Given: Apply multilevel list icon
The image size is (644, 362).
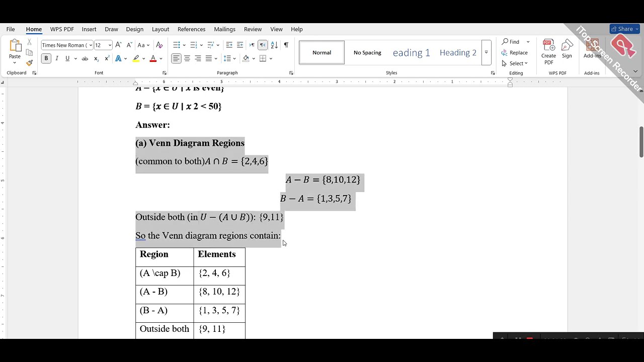Looking at the screenshot, I should tap(210, 45).
